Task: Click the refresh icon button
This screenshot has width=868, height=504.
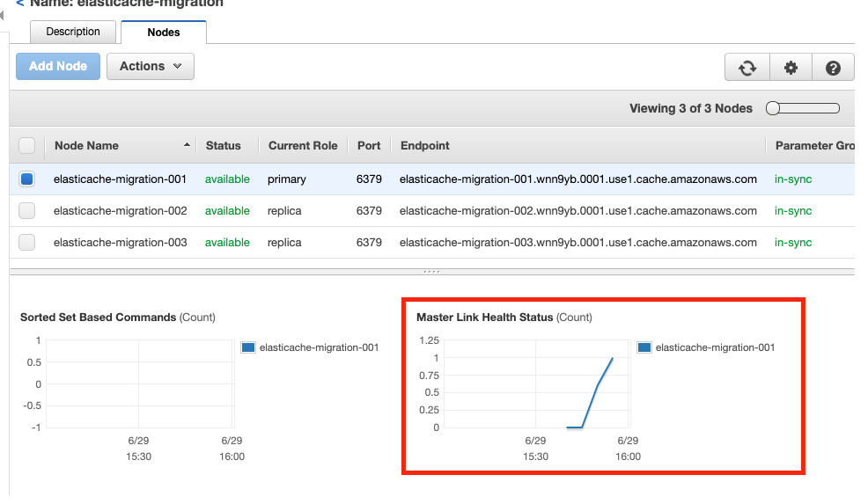Action: (747, 68)
